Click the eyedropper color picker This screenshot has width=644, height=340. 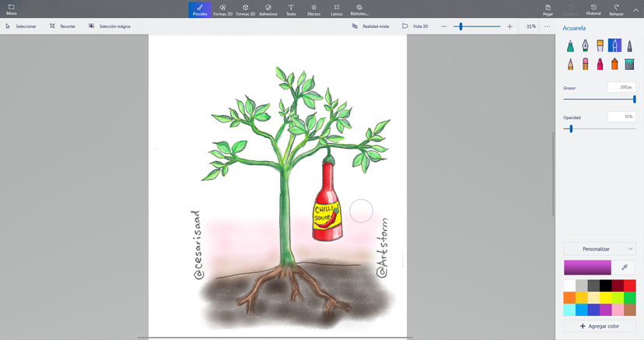click(625, 268)
